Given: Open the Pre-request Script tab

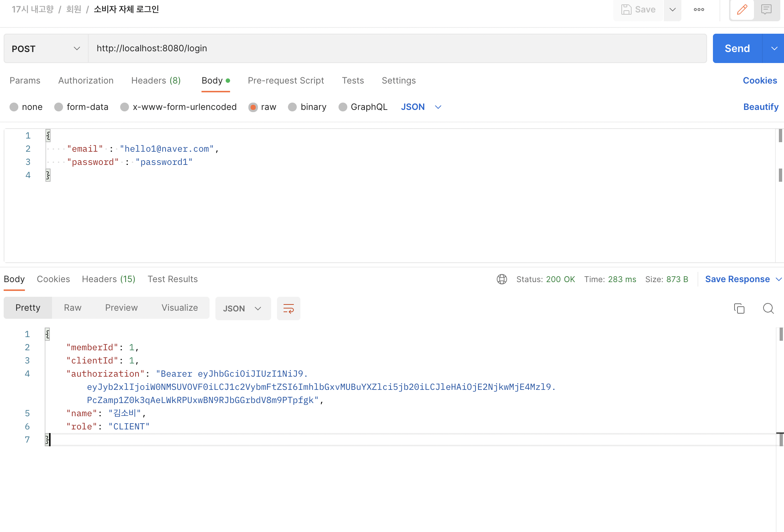Looking at the screenshot, I should tap(286, 81).
